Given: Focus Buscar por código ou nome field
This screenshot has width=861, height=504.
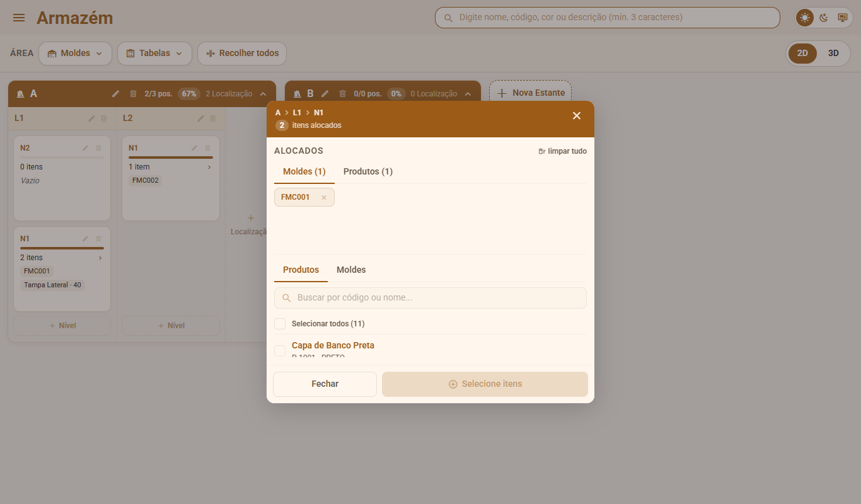Looking at the screenshot, I should 430,298.
